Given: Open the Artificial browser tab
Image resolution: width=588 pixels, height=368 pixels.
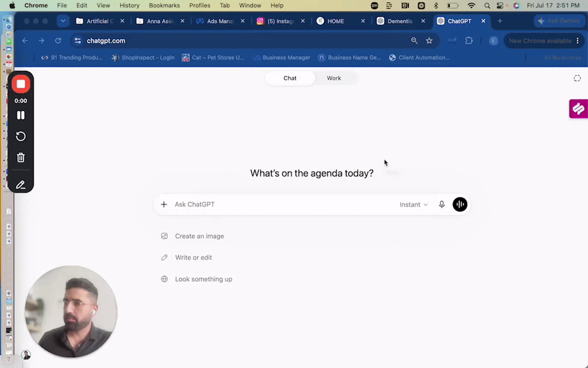Looking at the screenshot, I should 100,21.
